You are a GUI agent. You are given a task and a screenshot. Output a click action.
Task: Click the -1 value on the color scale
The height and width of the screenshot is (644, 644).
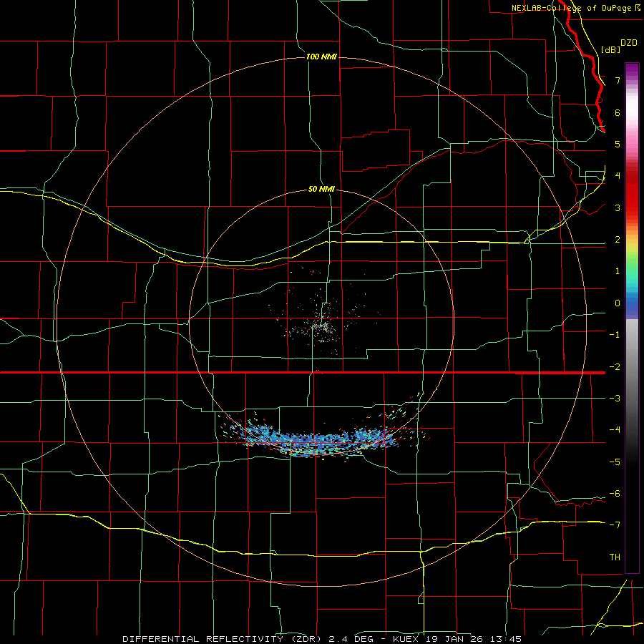click(615, 335)
